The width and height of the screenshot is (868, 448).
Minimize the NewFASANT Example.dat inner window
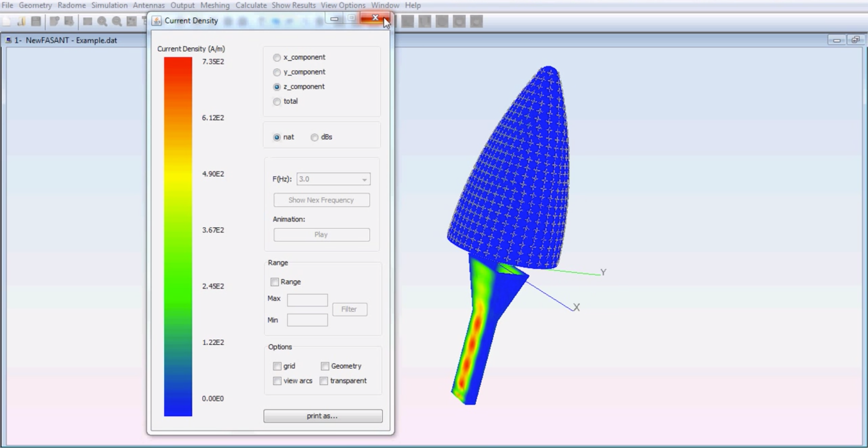click(x=837, y=40)
